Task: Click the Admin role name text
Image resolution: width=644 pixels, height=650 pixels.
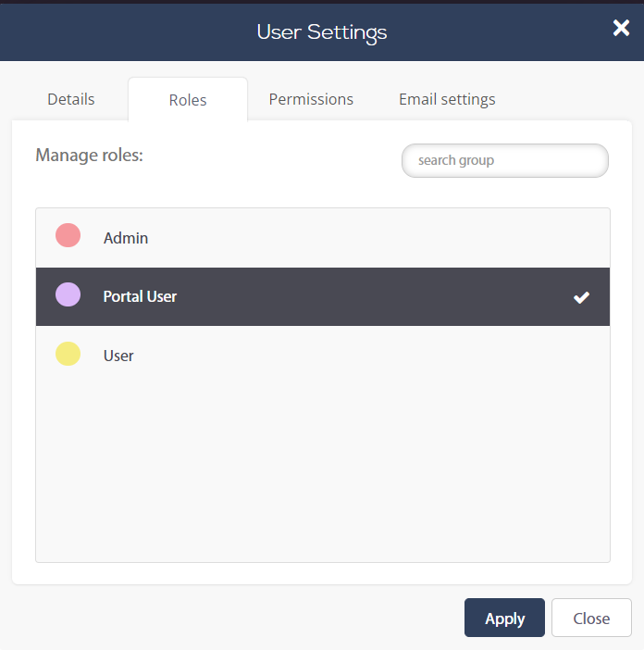Action: [x=126, y=238]
